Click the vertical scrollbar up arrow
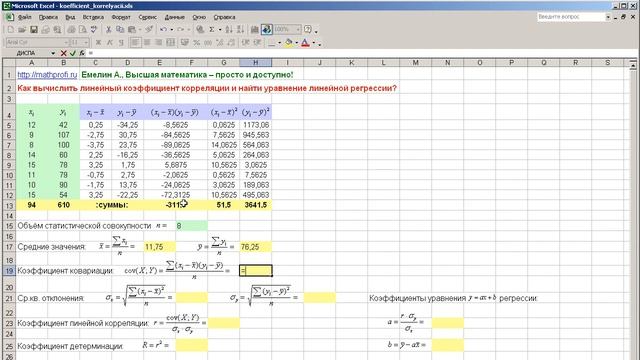 [x=633, y=67]
